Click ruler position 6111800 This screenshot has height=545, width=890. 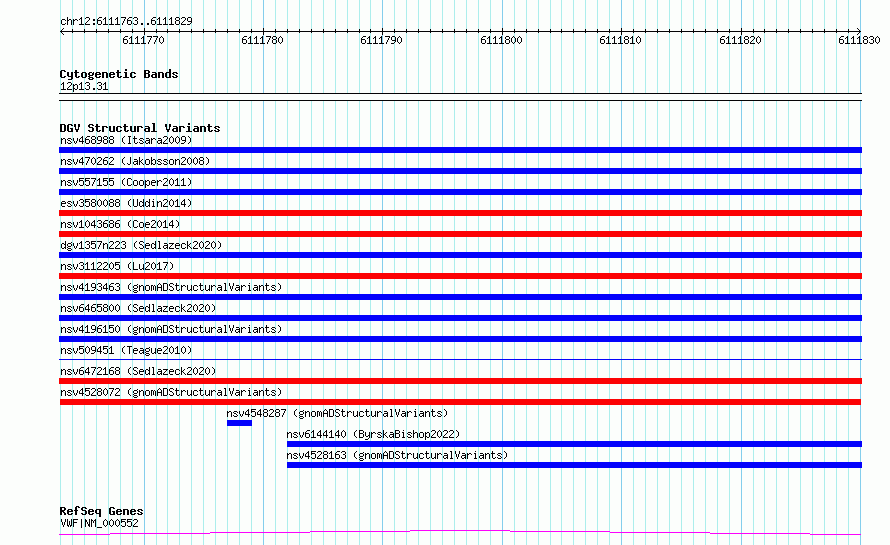(x=501, y=40)
